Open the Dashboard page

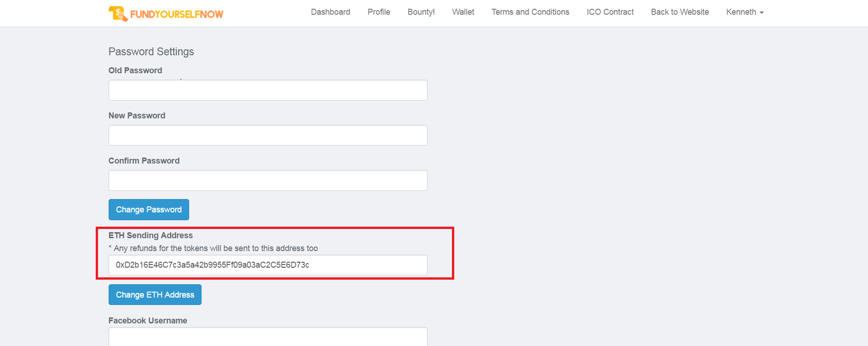point(330,12)
